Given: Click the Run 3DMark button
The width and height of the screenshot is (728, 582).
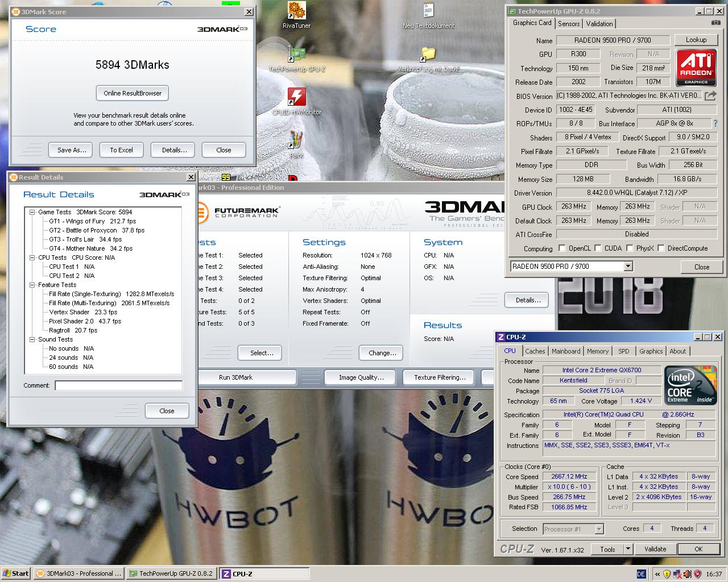Looking at the screenshot, I should [x=236, y=377].
